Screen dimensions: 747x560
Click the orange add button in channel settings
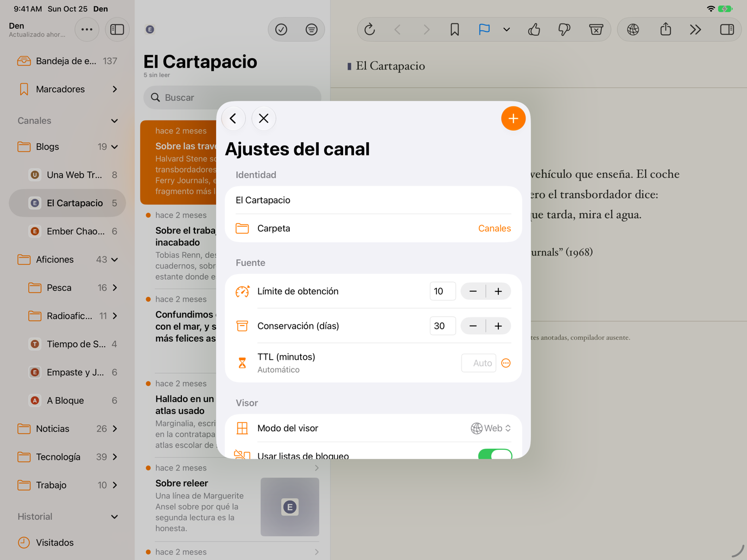[513, 118]
